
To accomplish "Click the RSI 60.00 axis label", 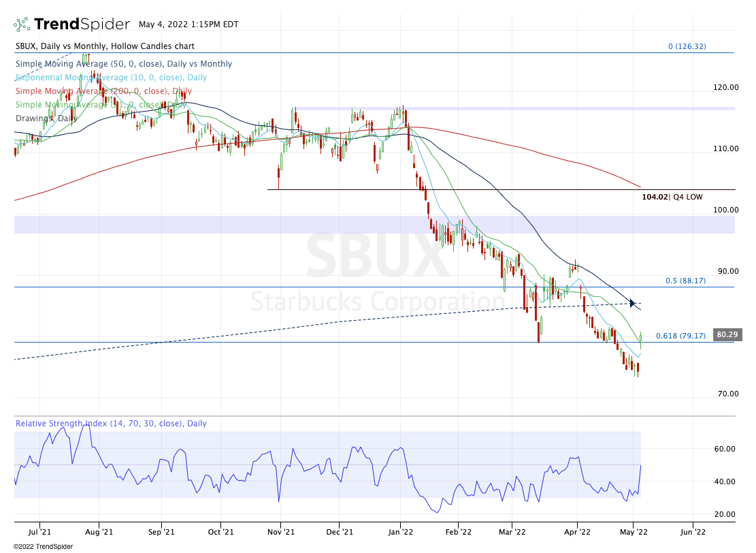I will tap(725, 449).
